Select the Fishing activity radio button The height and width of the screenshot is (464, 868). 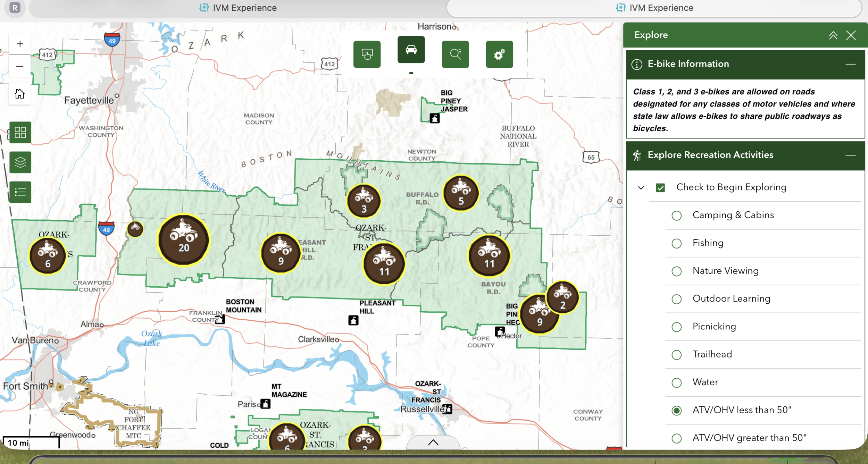(x=676, y=243)
